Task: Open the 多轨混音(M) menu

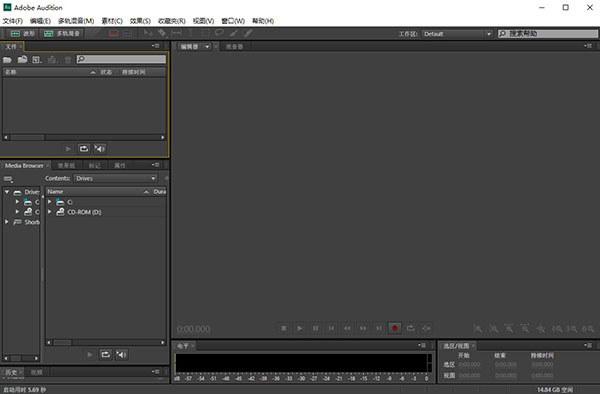Action: (76, 21)
